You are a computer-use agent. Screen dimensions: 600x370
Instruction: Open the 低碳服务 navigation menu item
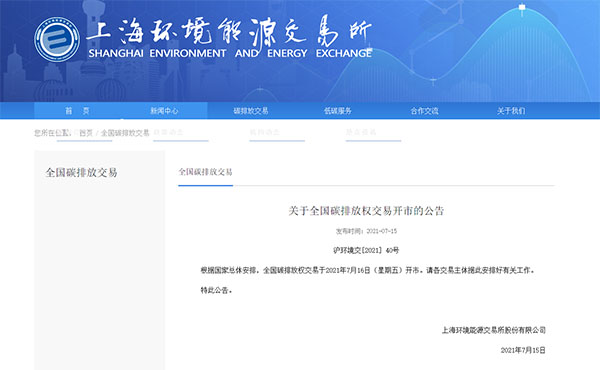pyautogui.click(x=338, y=111)
